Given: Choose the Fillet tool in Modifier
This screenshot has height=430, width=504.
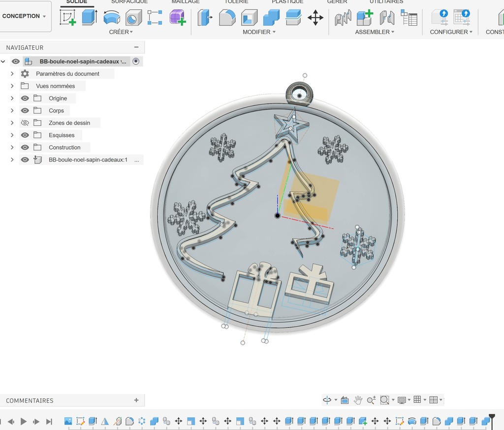Looking at the screenshot, I should (x=227, y=18).
